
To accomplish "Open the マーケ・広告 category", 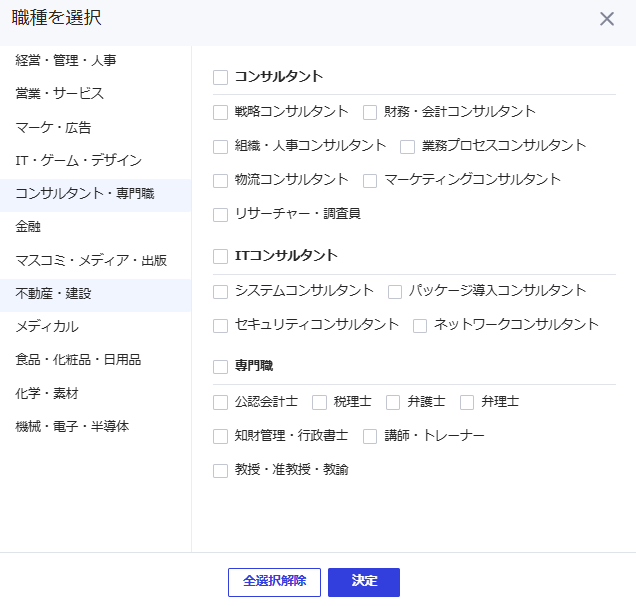I will [x=95, y=127].
